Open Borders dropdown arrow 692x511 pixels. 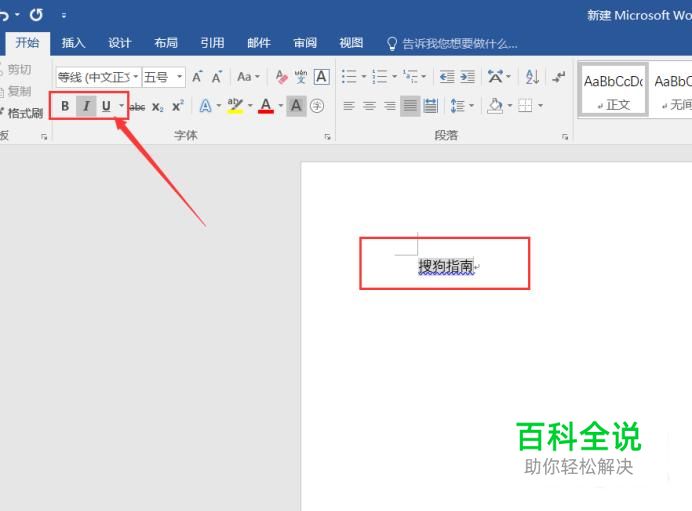tap(540, 106)
